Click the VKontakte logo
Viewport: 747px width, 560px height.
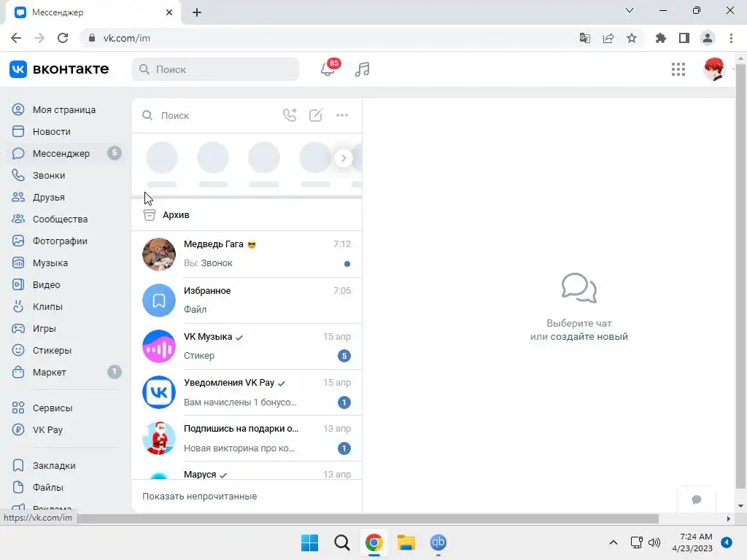[59, 69]
